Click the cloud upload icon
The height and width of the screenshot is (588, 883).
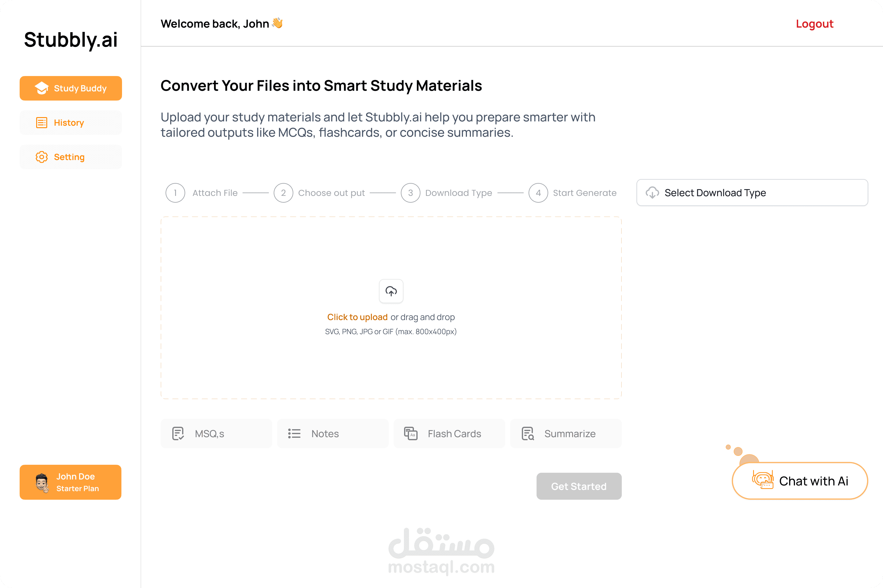click(x=391, y=291)
